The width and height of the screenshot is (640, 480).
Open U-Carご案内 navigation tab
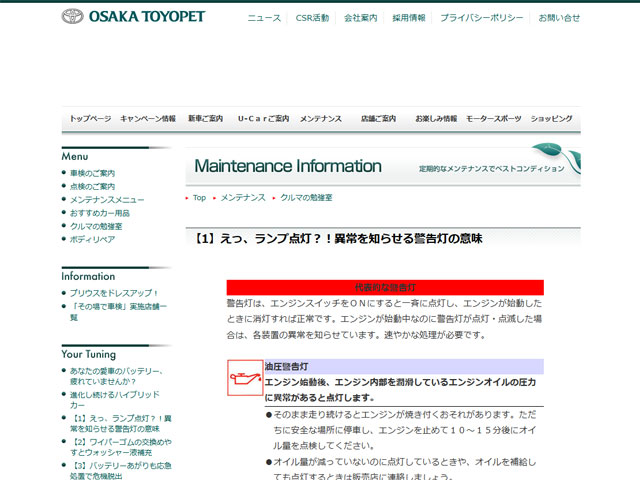(263, 119)
